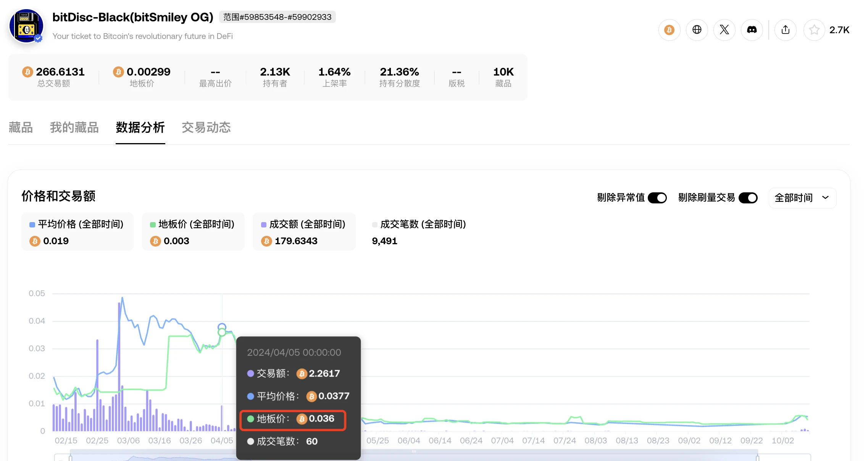The height and width of the screenshot is (461, 868).
Task: Toggle the 成交笔数 legend series off
Action: pos(420,224)
